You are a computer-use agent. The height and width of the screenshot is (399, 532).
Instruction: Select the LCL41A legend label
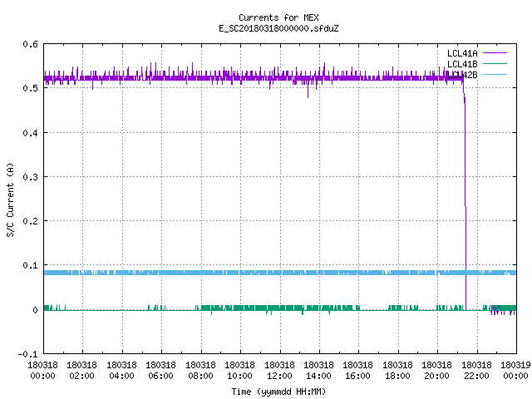pos(462,53)
